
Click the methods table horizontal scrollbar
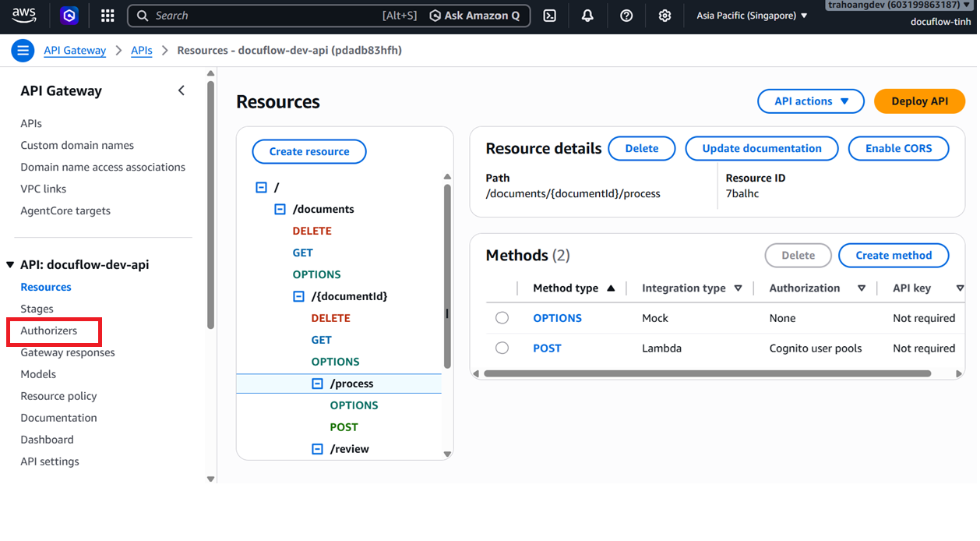(x=707, y=374)
